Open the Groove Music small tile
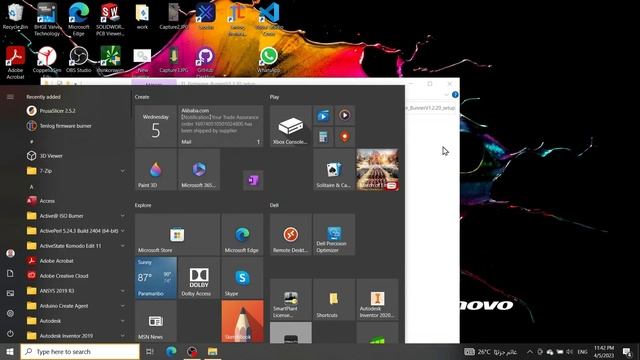This screenshot has width=640, height=360. tap(345, 116)
